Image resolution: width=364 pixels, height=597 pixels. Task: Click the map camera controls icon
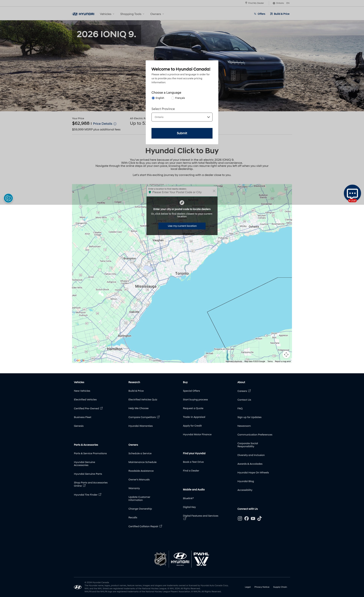(x=286, y=355)
